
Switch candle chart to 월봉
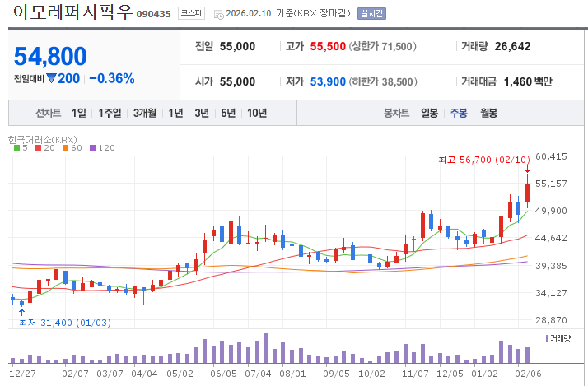click(x=488, y=113)
